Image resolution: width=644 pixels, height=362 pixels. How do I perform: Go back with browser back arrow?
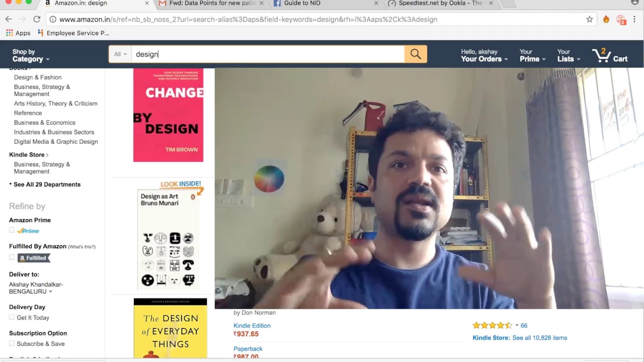click(9, 19)
